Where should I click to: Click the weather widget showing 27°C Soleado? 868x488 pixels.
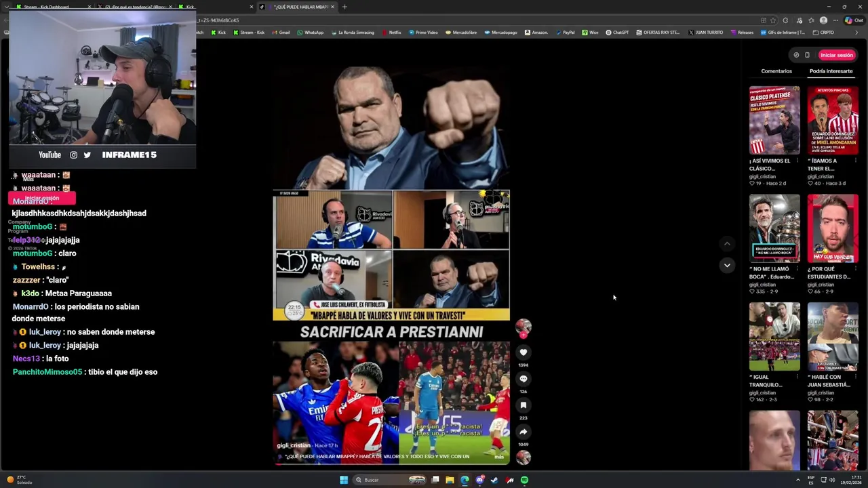[20, 480]
